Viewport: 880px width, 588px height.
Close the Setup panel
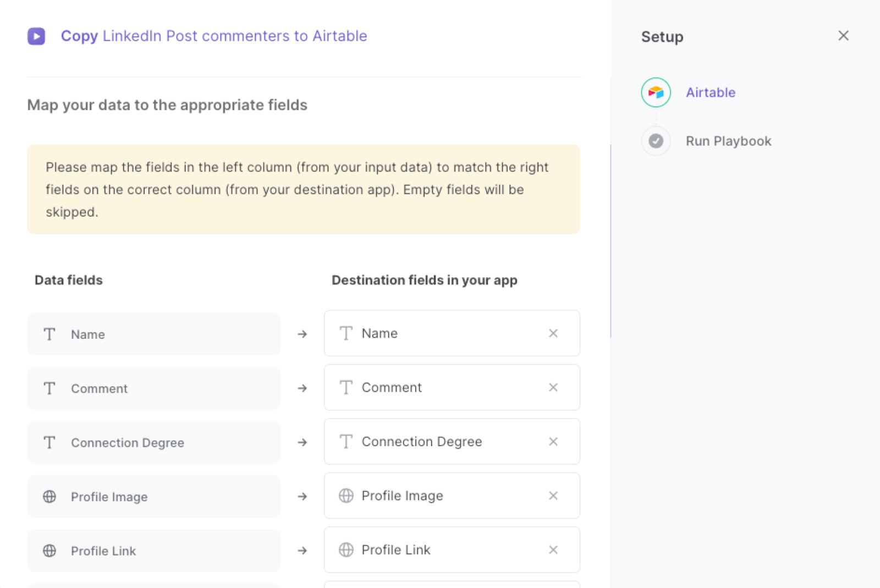843,35
